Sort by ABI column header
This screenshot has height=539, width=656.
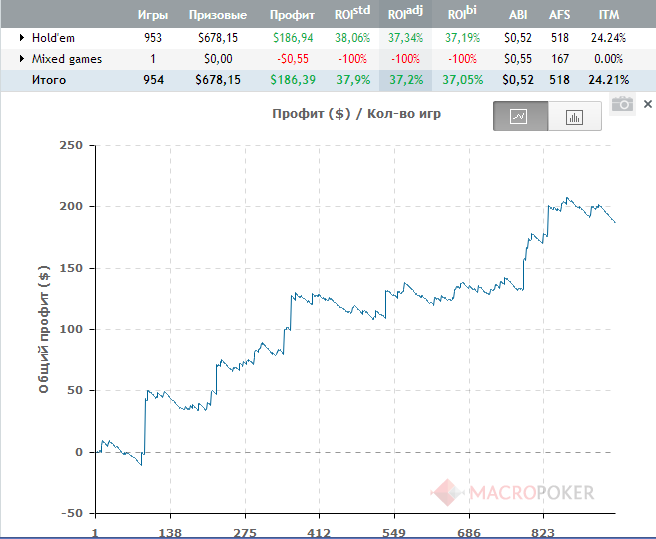[x=518, y=15]
